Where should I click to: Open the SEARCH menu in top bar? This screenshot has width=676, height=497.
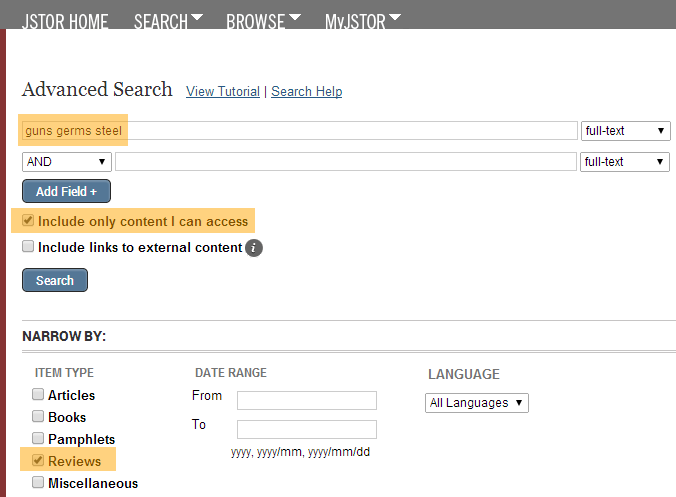168,21
